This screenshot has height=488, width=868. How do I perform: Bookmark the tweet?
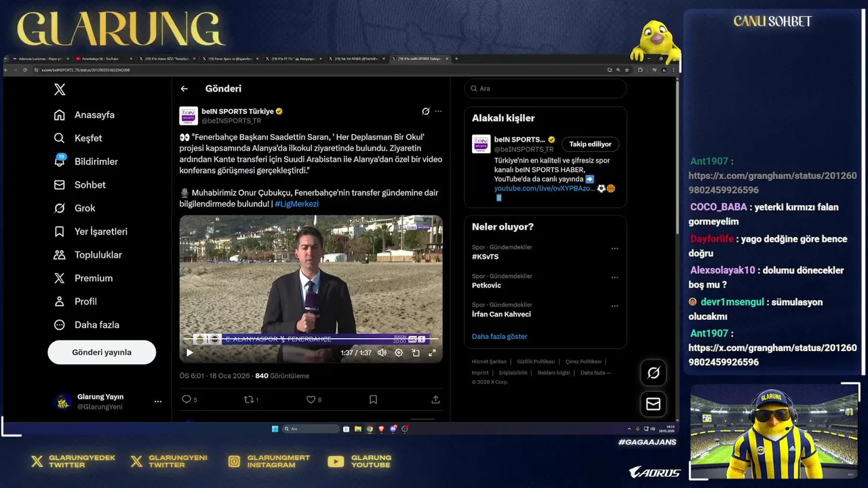[373, 400]
